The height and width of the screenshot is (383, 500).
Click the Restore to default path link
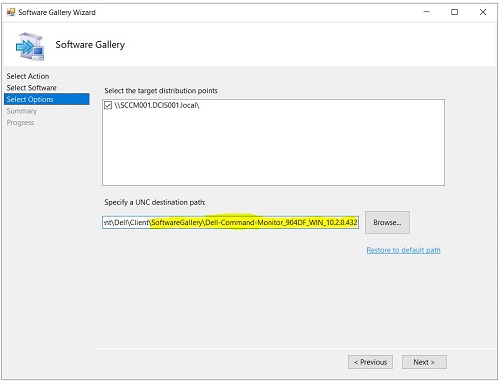403,250
